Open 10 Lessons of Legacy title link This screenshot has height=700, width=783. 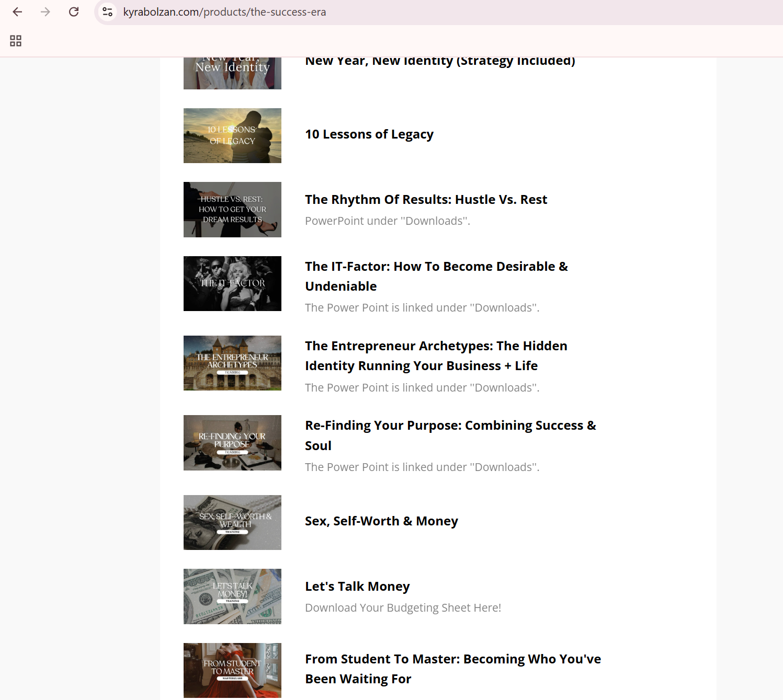369,134
